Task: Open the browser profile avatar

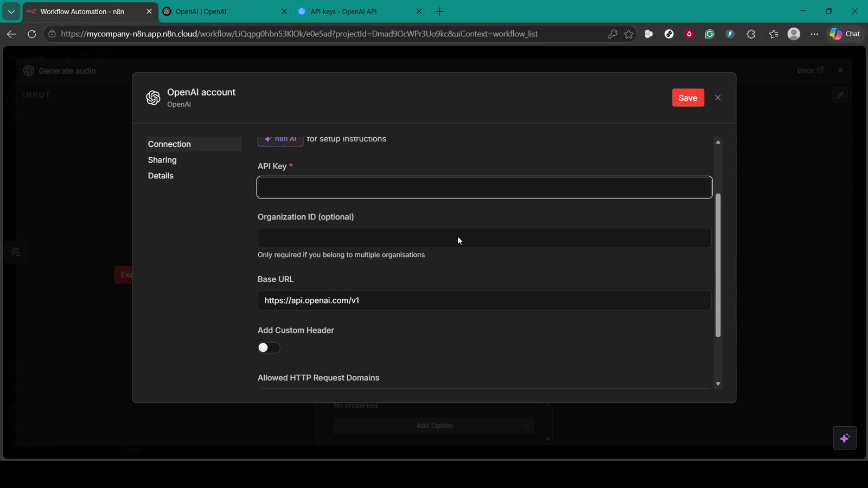Action: pyautogui.click(x=794, y=34)
